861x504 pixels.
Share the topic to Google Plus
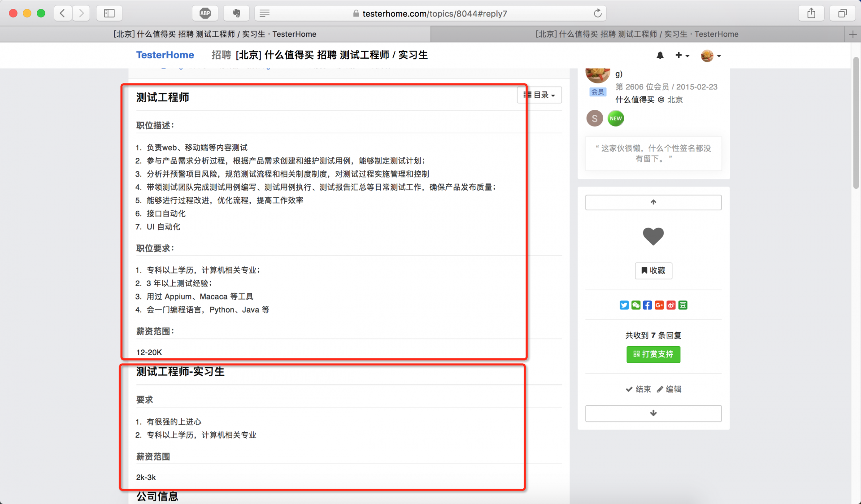[x=659, y=305]
